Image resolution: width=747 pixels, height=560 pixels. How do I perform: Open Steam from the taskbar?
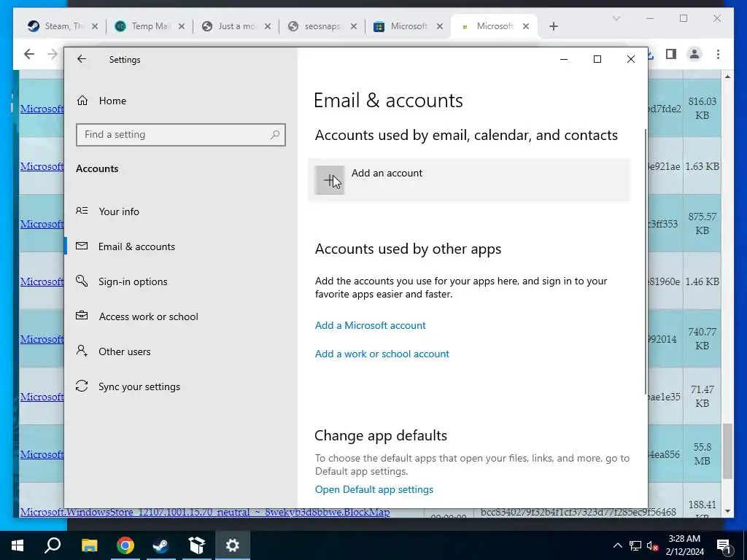point(160,545)
